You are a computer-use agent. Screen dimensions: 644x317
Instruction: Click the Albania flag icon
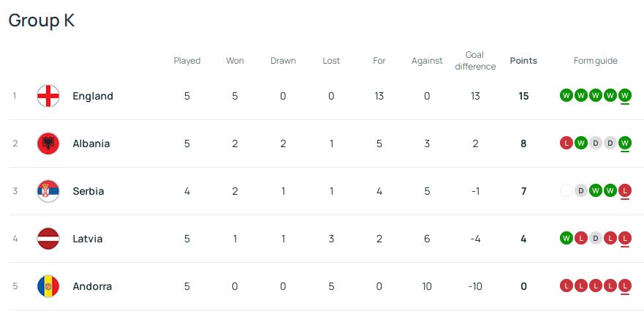coord(48,143)
